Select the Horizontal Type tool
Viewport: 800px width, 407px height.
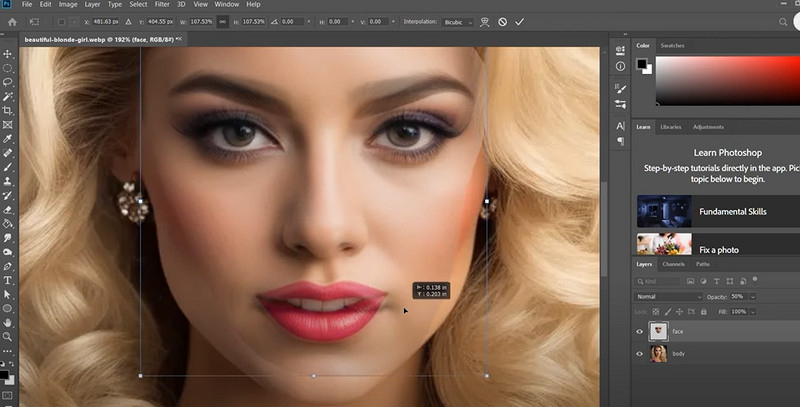[8, 281]
